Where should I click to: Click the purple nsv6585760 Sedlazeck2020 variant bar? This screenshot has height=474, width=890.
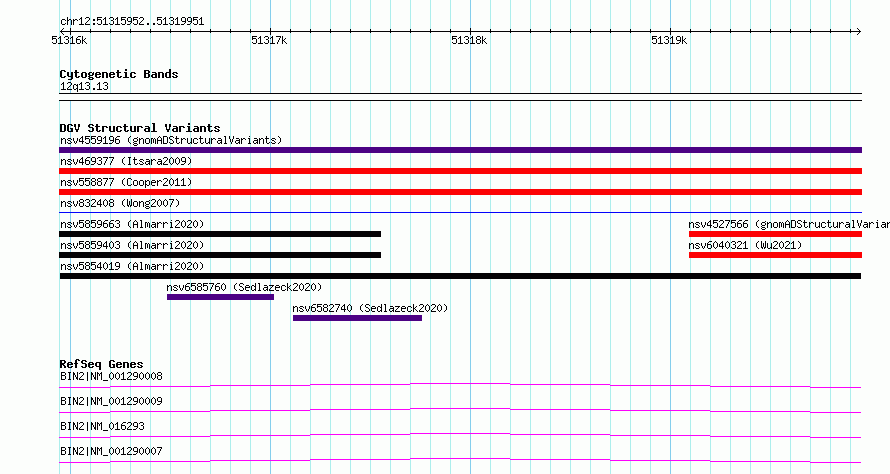click(220, 297)
